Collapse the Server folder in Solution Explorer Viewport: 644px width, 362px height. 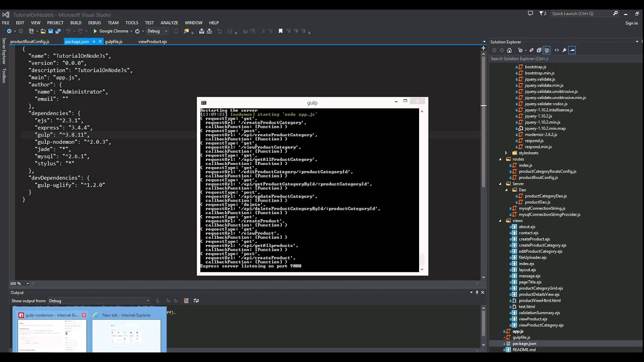pos(501,184)
